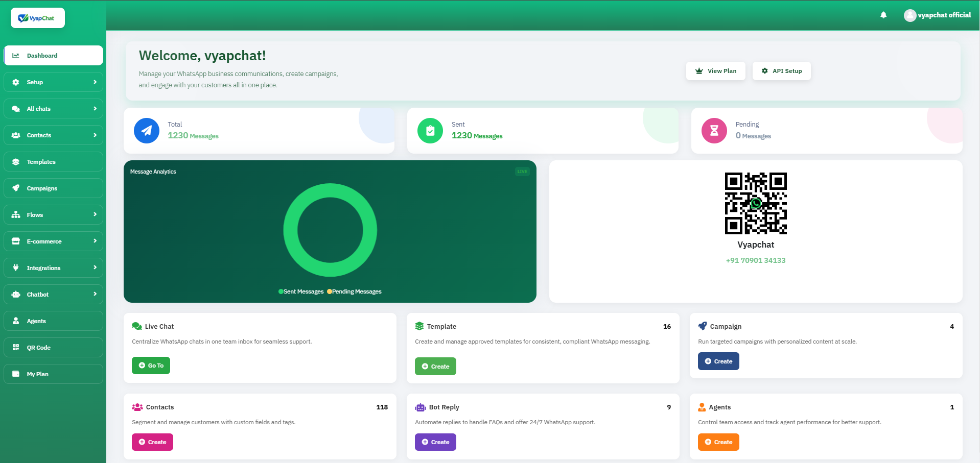
Task: Click the blue paper plane Total icon
Action: (x=147, y=131)
